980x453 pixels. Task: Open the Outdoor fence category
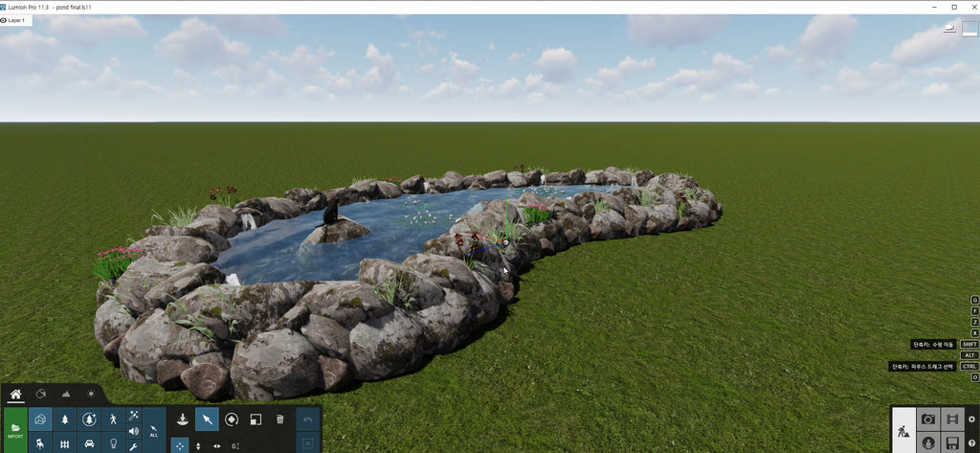coord(65,443)
